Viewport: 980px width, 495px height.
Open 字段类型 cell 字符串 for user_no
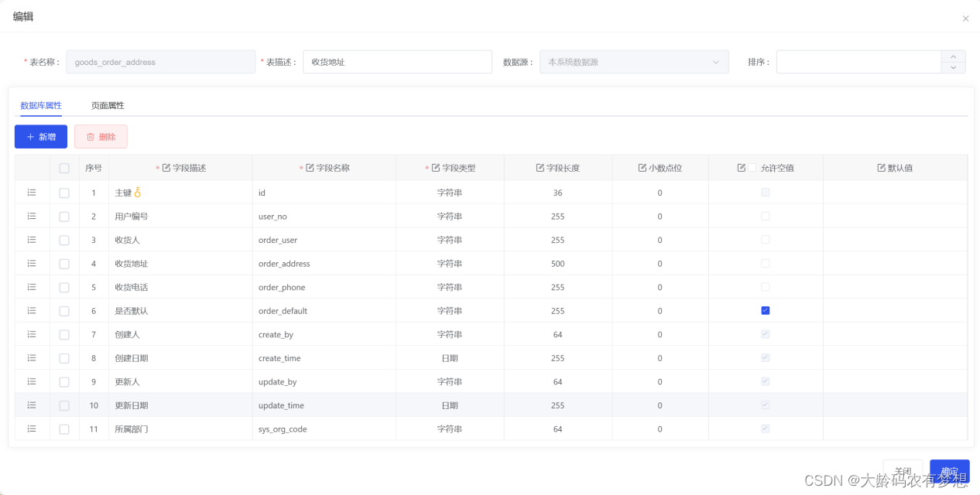click(x=450, y=217)
